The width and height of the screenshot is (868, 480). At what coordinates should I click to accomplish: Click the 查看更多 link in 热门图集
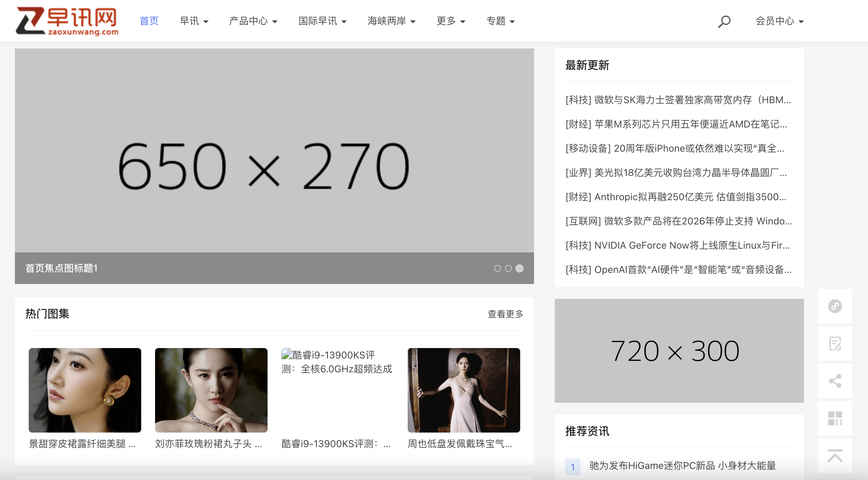[x=505, y=314]
